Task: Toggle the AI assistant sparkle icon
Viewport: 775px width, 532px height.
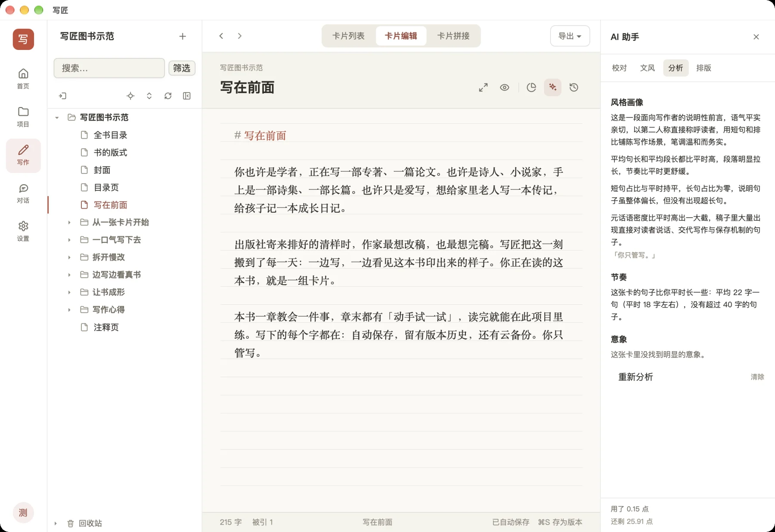Action: coord(553,87)
